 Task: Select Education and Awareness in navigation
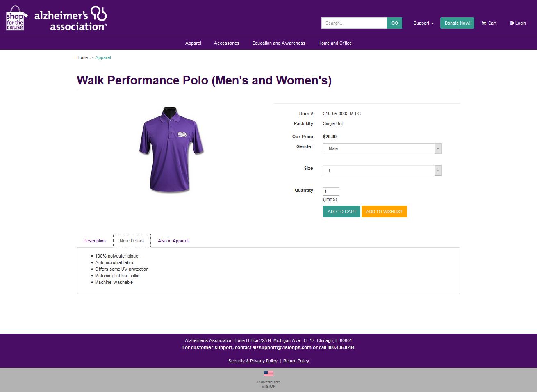click(279, 43)
